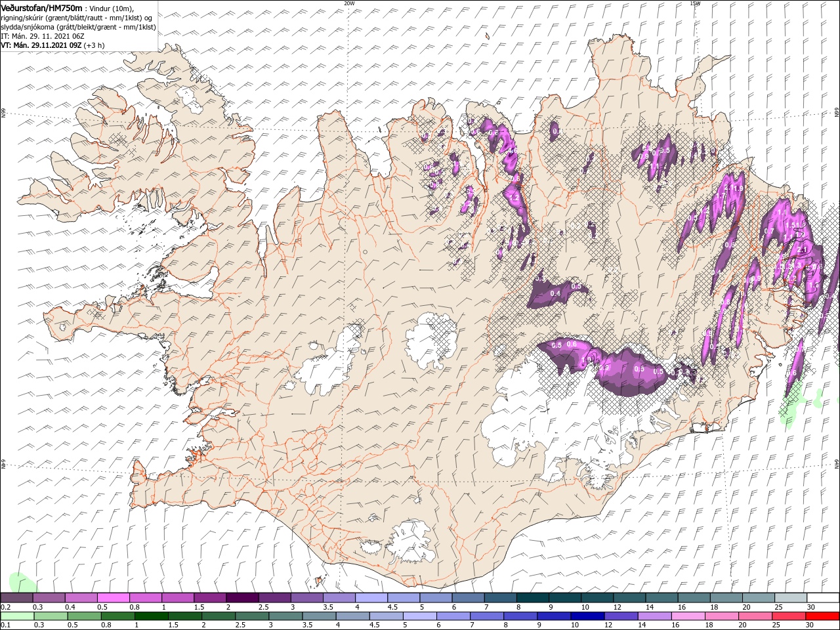Pick upper legend swatch between 0.2 and 0.3
Screen dimensions: 840x630
(17, 598)
